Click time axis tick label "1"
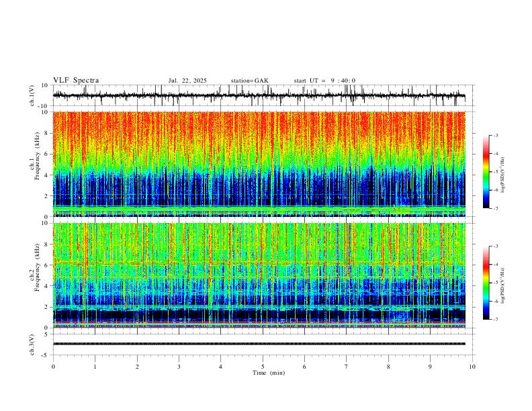The height and width of the screenshot is (411, 532). (95, 367)
